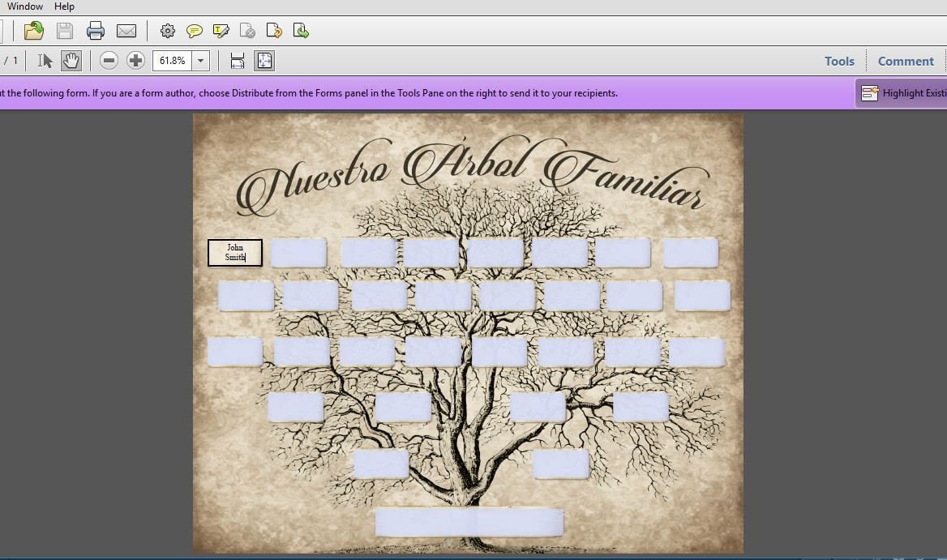The height and width of the screenshot is (560, 947).
Task: Click the Add Sticky Note comment icon
Action: [x=195, y=31]
